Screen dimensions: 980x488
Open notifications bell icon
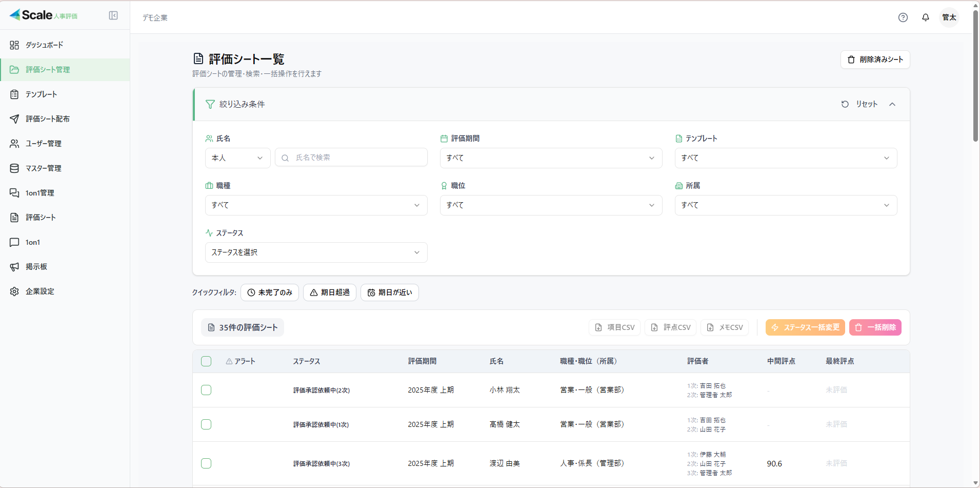click(x=925, y=17)
